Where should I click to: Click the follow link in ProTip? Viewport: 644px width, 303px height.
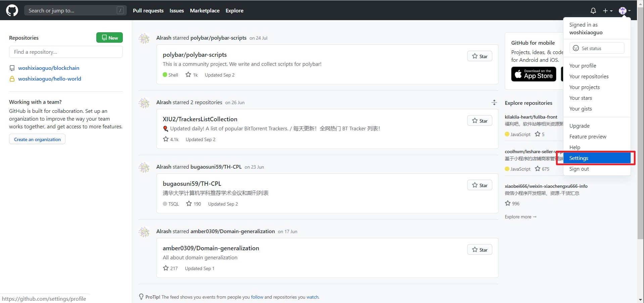click(x=257, y=297)
